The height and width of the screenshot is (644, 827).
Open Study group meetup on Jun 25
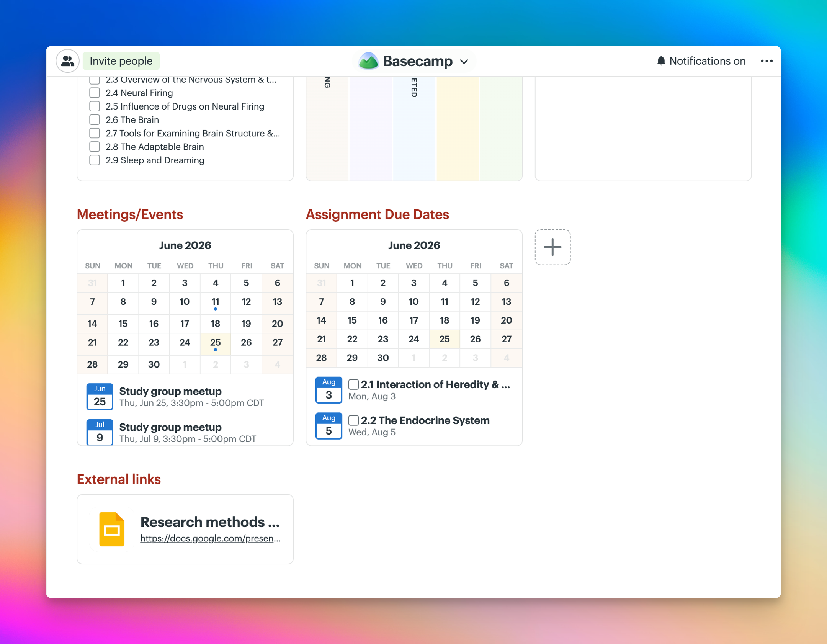(170, 391)
